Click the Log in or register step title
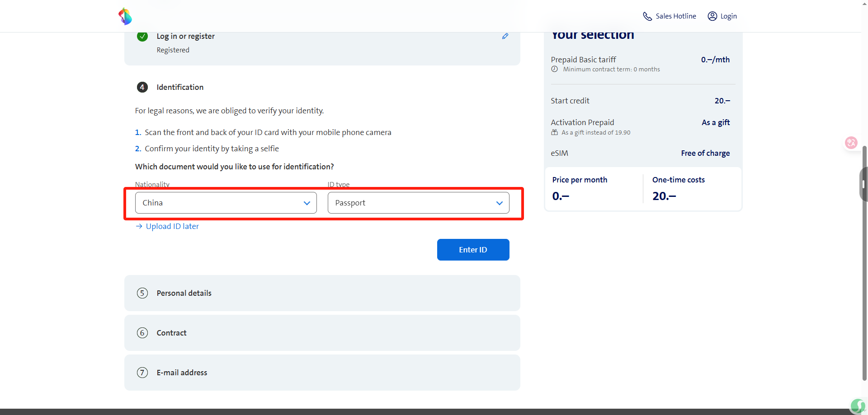Image resolution: width=868 pixels, height=415 pixels. click(x=186, y=36)
